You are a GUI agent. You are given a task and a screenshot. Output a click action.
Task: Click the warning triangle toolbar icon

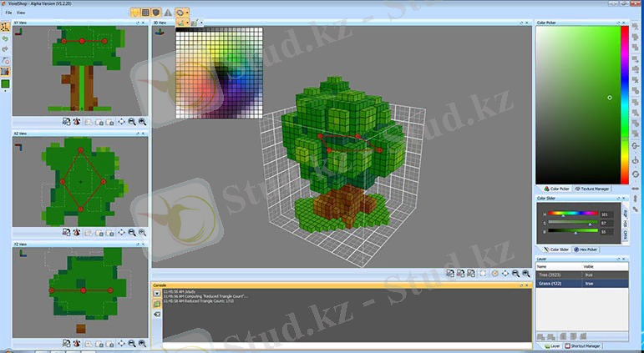point(168,13)
